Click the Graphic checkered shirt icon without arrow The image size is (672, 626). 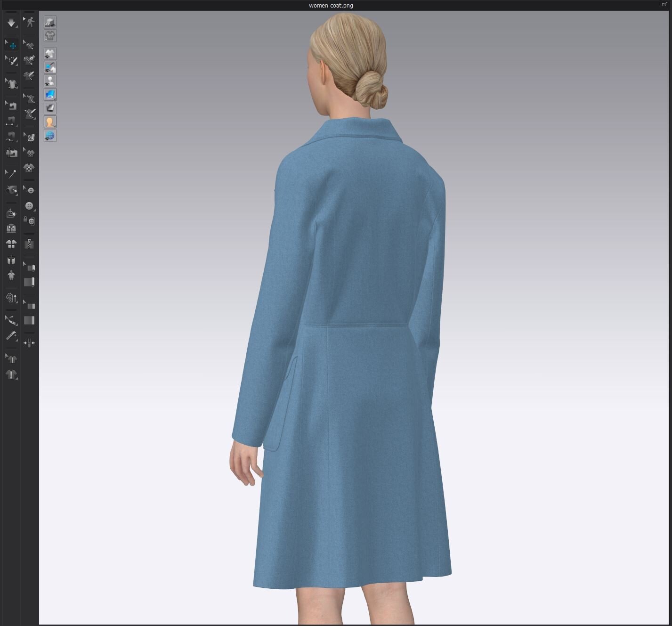29,168
